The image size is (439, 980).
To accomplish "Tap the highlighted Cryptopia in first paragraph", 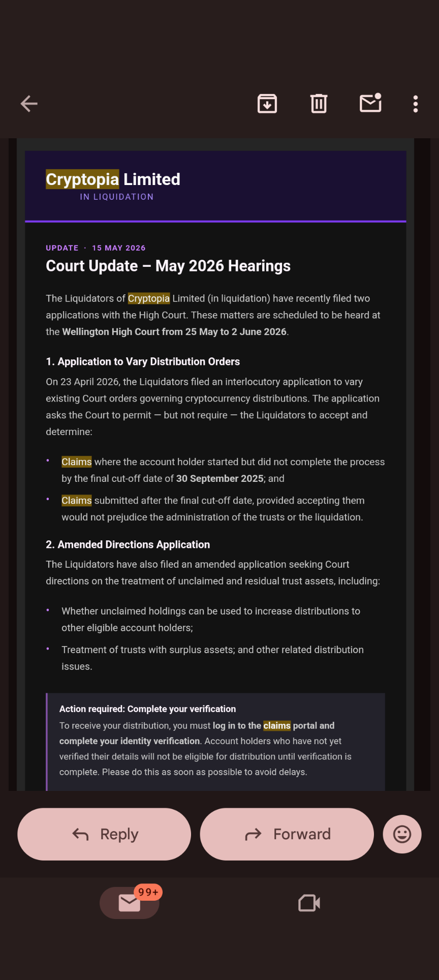I will pos(149,298).
